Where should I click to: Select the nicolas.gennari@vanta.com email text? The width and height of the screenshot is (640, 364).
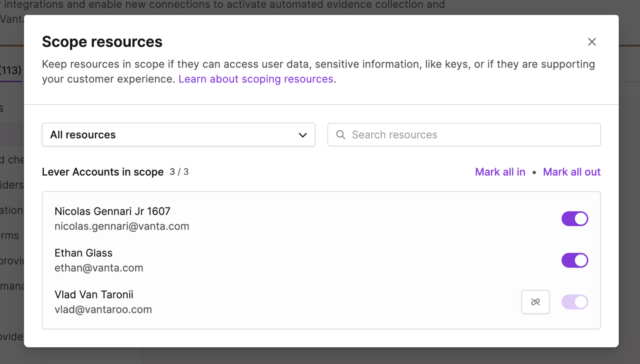122,226
